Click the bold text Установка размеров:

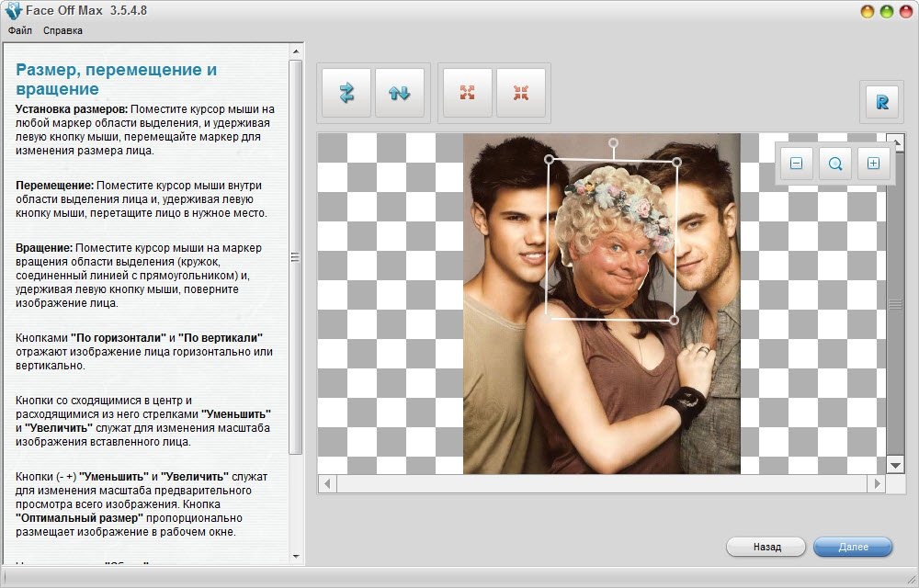tap(72, 109)
